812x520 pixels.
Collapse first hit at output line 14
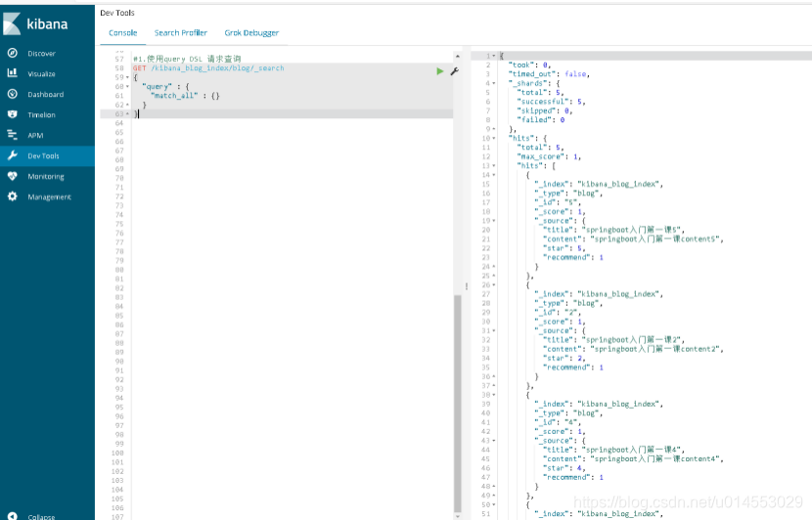click(494, 175)
